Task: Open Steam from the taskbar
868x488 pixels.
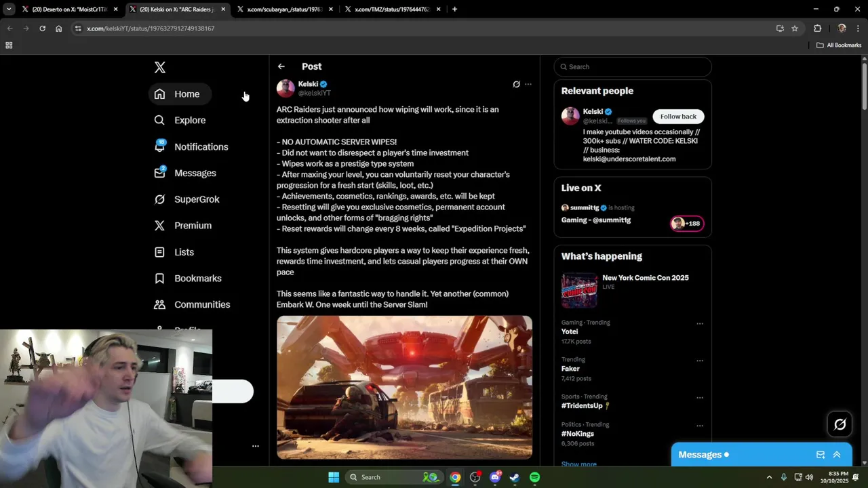Action: coord(515,477)
